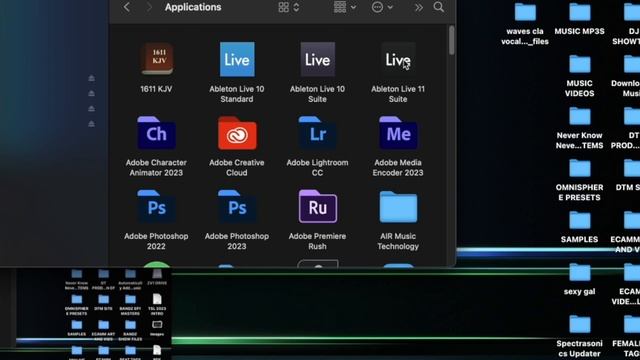Select the MUSIC MP3S desktop folder
The height and width of the screenshot is (360, 640).
point(580,12)
